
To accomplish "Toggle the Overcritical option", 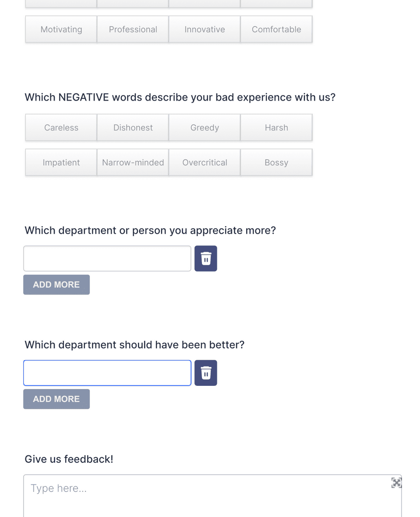I will point(204,163).
